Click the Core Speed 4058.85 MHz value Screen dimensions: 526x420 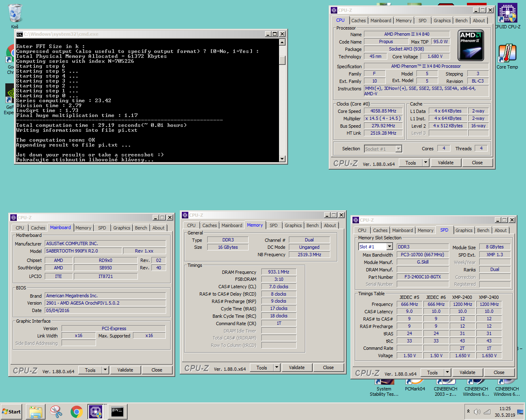[383, 111]
